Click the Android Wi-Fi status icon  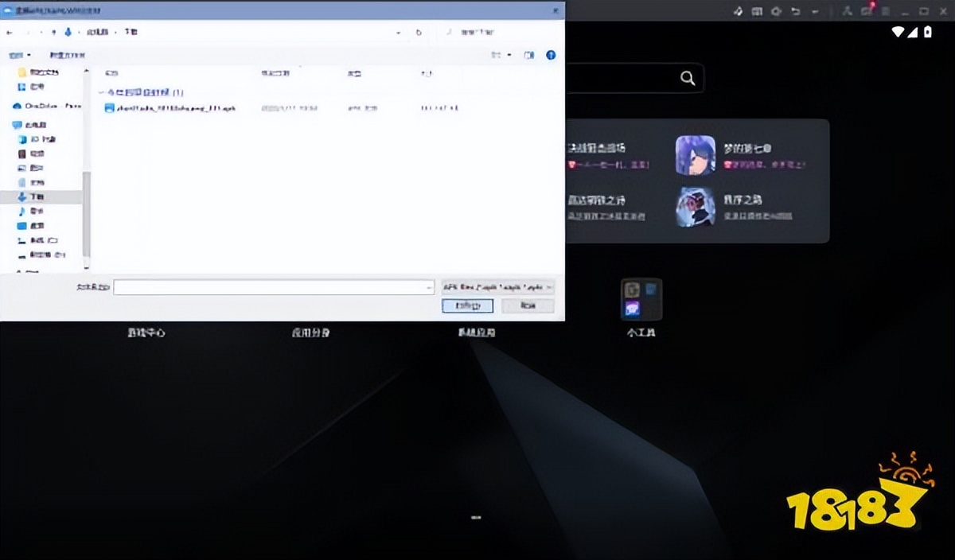pos(899,33)
